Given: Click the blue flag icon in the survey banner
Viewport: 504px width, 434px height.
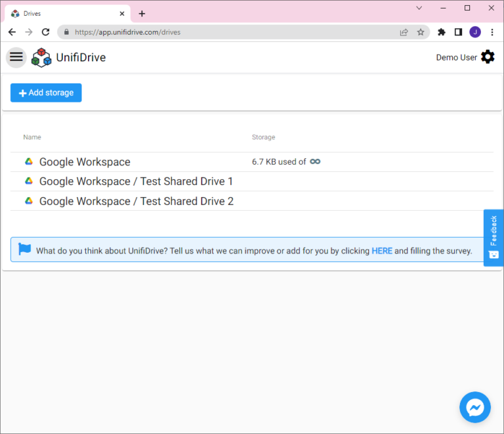Looking at the screenshot, I should coord(25,249).
